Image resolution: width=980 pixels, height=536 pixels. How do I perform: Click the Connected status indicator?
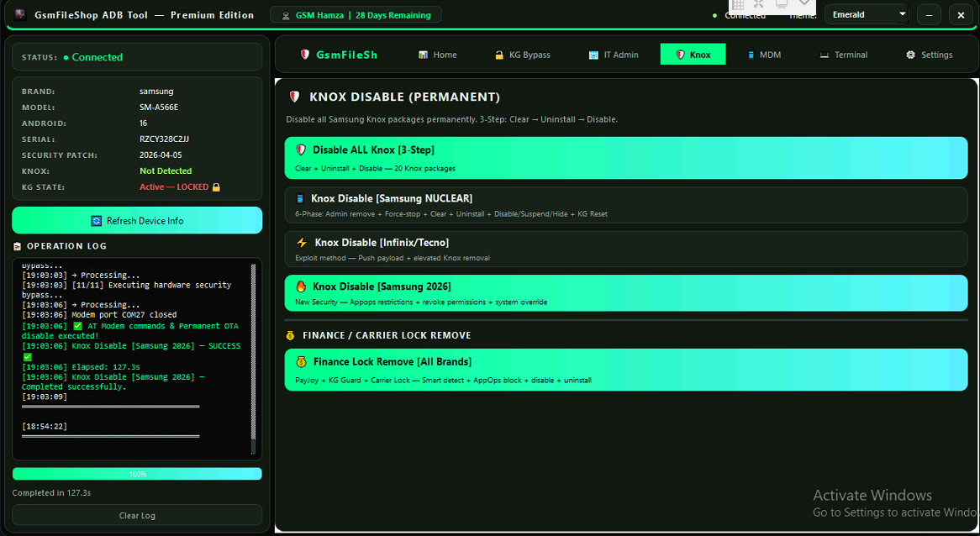pyautogui.click(x=92, y=57)
